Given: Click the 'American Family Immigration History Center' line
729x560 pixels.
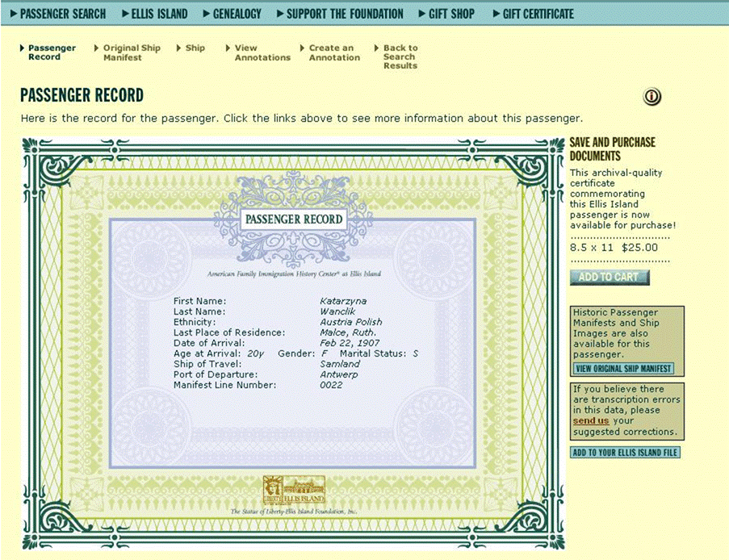Looking at the screenshot, I should click(x=294, y=274).
